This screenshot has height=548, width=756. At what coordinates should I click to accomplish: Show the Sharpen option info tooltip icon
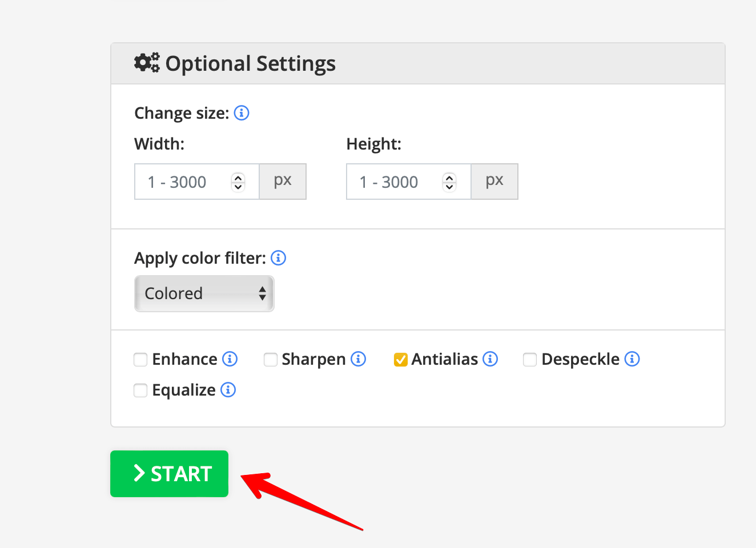[x=358, y=359]
